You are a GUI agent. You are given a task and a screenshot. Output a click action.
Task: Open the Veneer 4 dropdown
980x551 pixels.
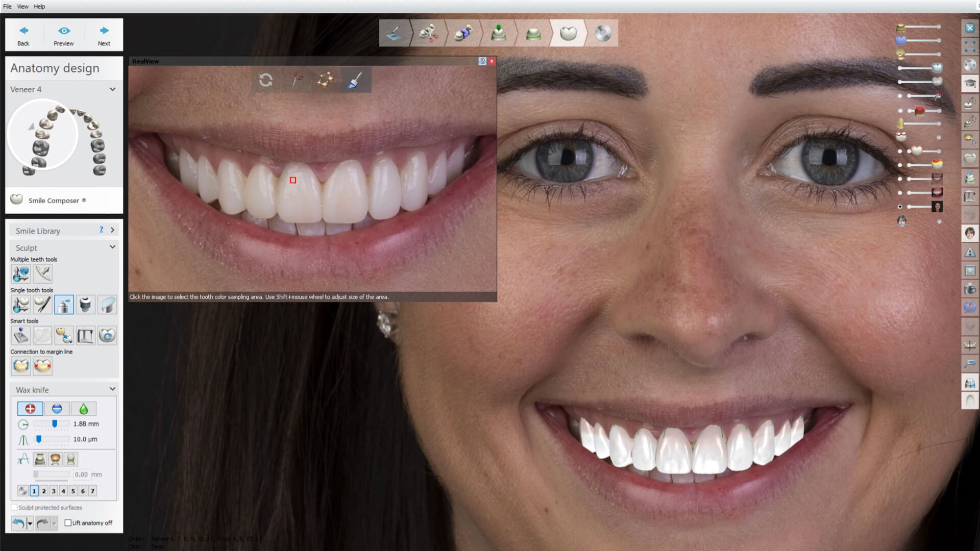[113, 89]
